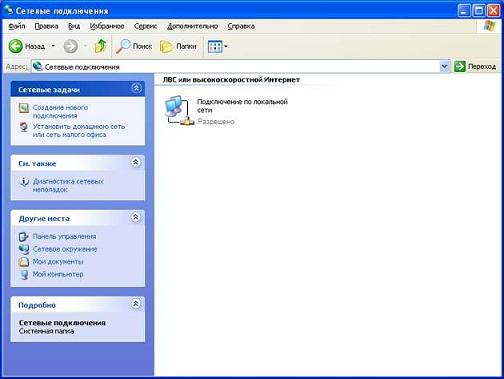Open the Сервис menu
The image size is (504, 379).
point(145,26)
